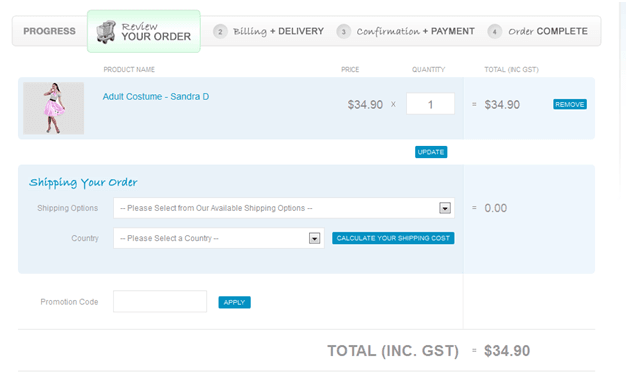The image size is (628, 376).
Task: Apply the promotion code
Action: (234, 302)
